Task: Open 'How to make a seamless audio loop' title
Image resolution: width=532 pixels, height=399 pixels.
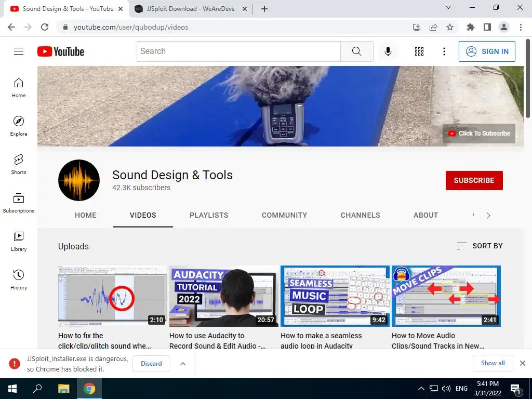Action: 321,341
